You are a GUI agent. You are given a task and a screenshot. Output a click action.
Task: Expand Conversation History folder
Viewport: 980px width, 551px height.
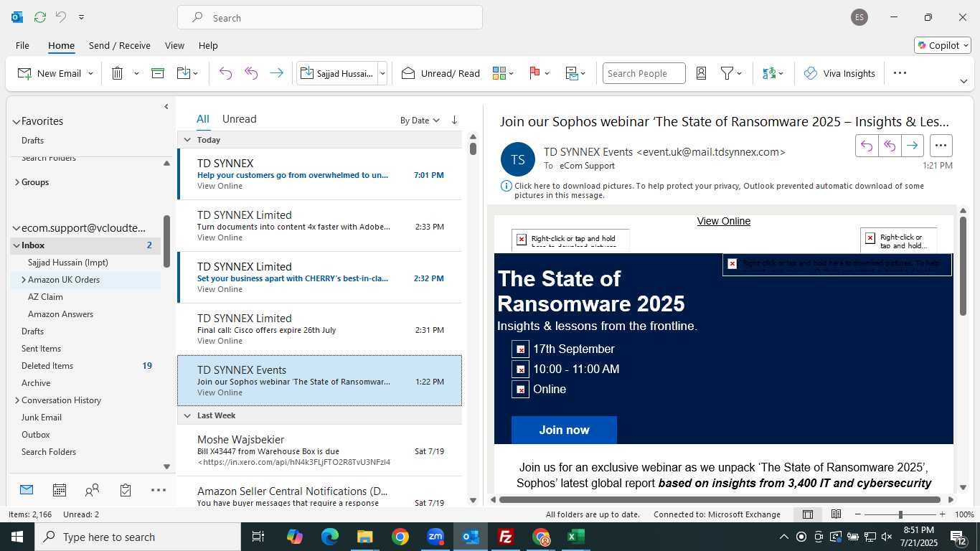tap(17, 400)
